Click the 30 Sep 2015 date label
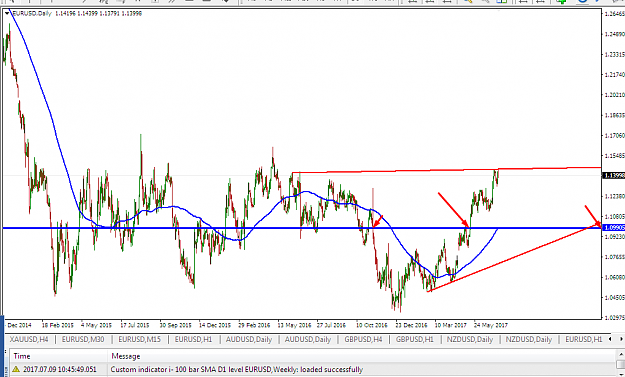This screenshot has width=625, height=377. pos(175,325)
